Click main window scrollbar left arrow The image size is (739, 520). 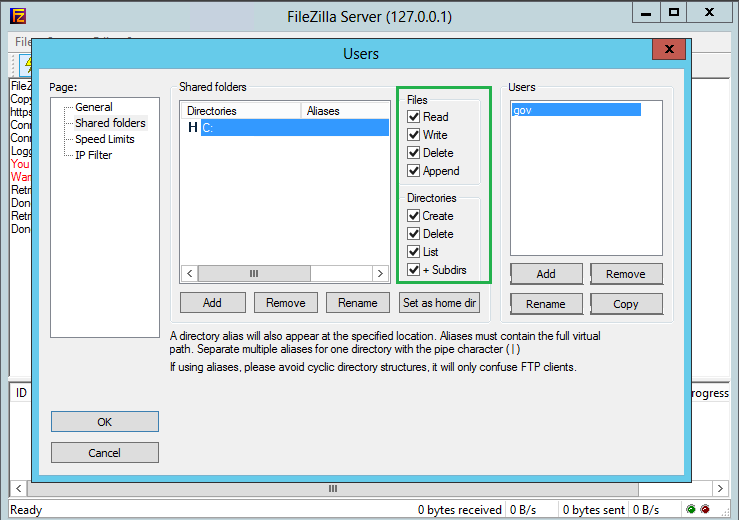18,488
